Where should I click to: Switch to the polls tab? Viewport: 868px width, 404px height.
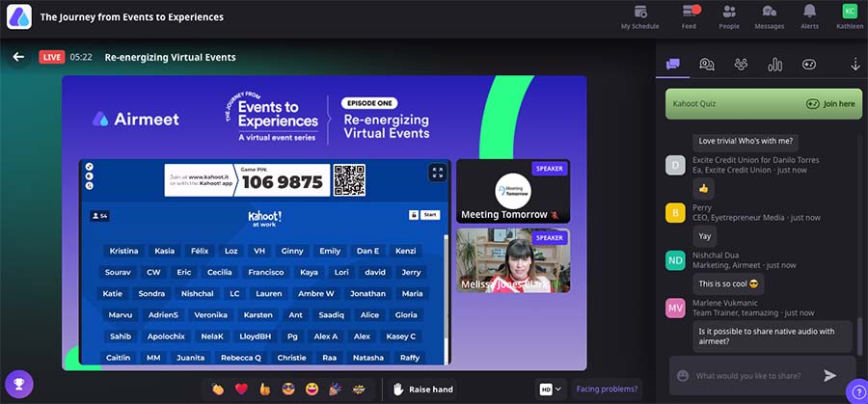tap(775, 65)
